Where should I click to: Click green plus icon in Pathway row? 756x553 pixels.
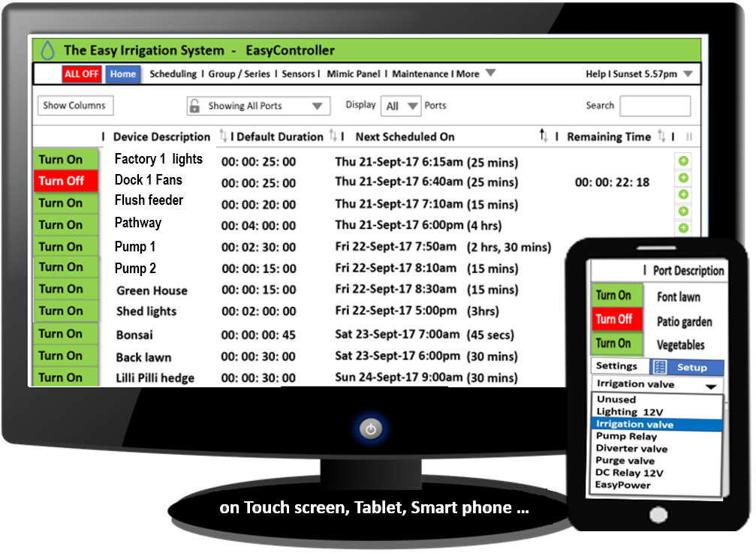click(683, 211)
